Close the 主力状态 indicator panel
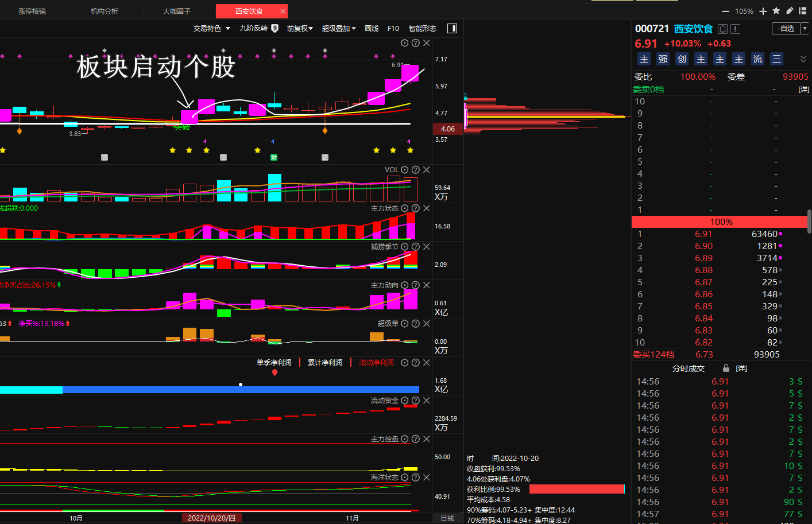The height and width of the screenshot is (524, 812). point(427,208)
